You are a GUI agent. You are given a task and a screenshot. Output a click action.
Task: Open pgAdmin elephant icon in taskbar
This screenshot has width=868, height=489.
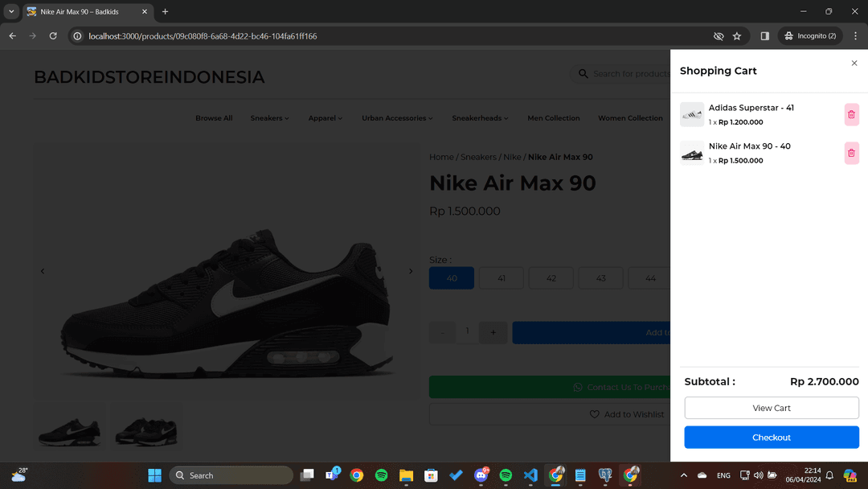point(605,475)
